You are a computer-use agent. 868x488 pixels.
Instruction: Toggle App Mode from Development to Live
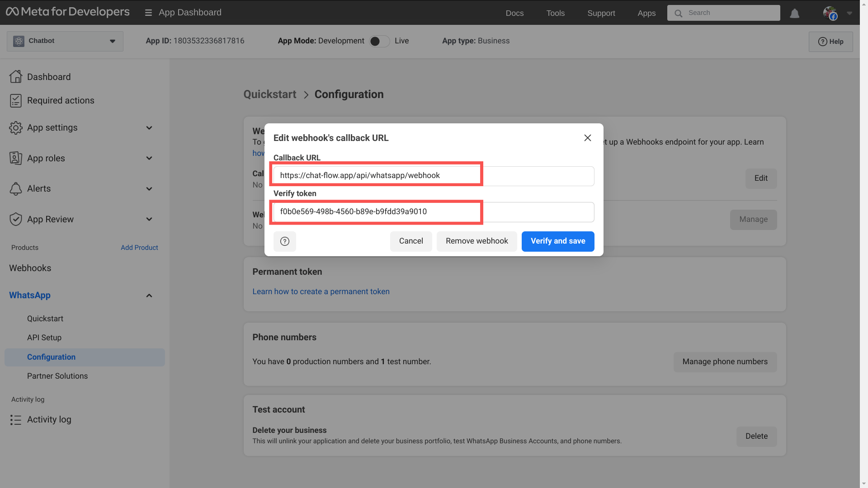point(379,41)
